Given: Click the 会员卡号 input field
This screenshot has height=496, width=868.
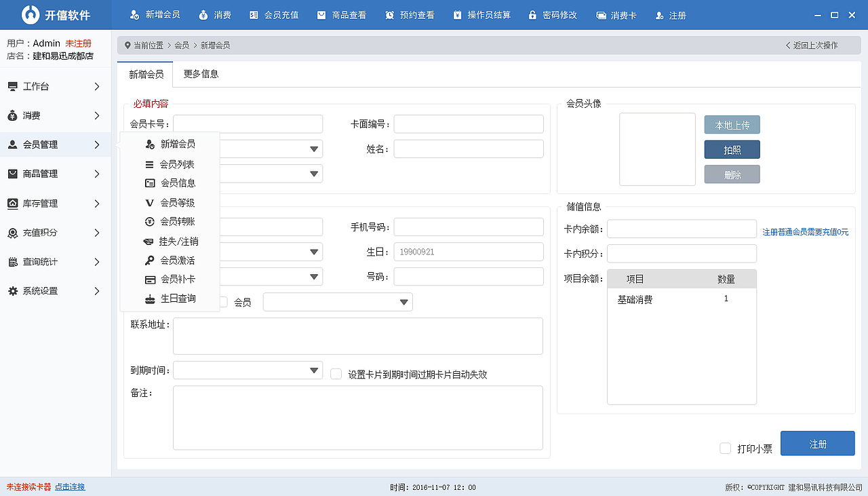Looking at the screenshot, I should point(248,123).
